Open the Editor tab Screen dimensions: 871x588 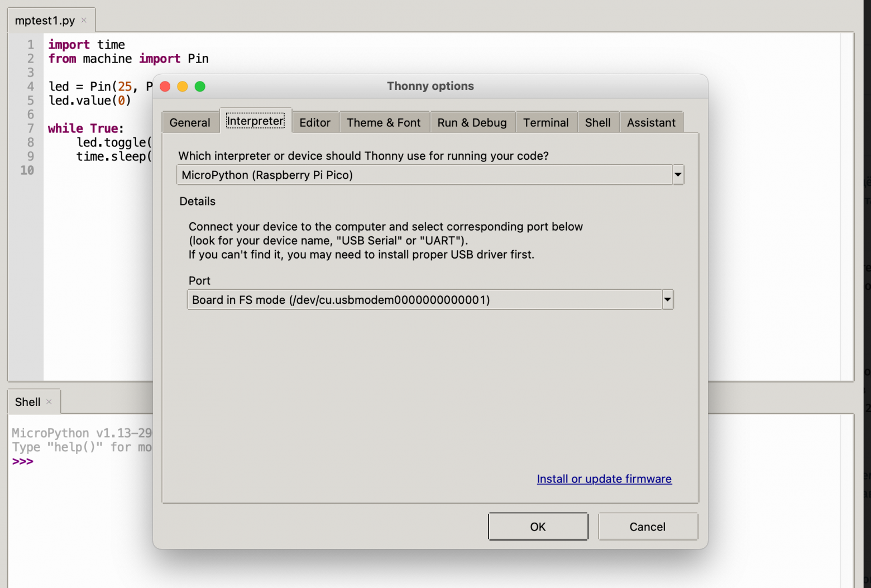click(315, 122)
